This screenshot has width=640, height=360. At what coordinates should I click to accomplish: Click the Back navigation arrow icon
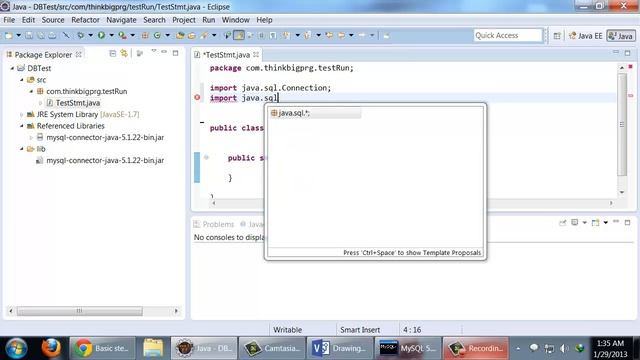341,36
